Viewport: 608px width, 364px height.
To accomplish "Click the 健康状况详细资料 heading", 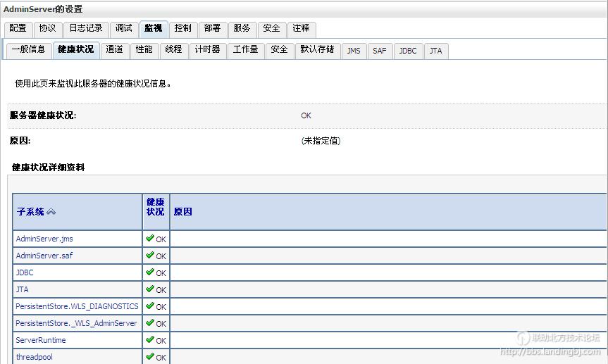I will [x=49, y=168].
